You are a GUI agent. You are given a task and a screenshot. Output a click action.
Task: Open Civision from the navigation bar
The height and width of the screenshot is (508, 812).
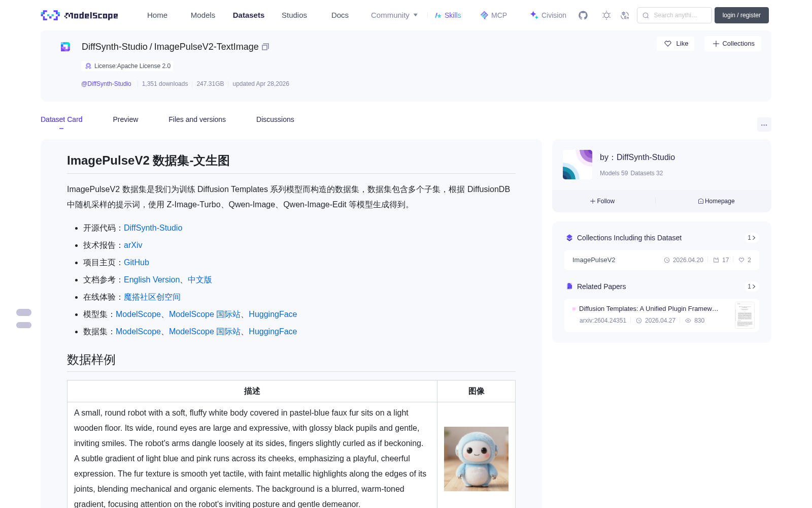point(548,15)
